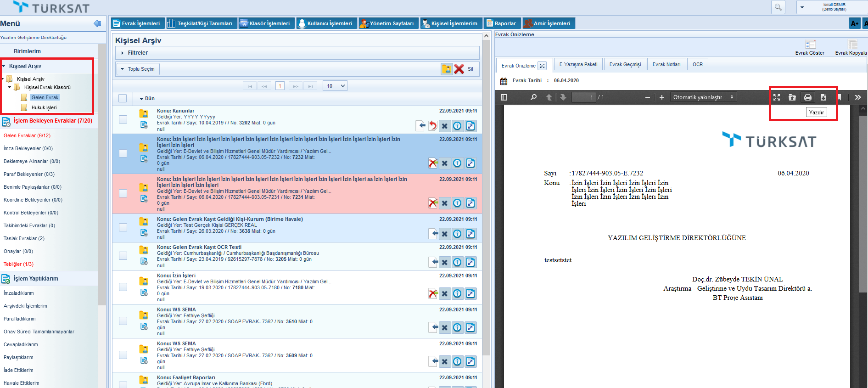Click the red undo arrow on the Kanunlar row
Image resolution: width=868 pixels, height=388 pixels.
[x=432, y=126]
